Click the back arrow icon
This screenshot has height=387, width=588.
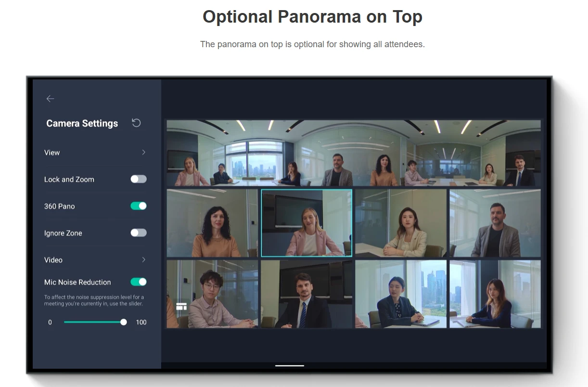click(x=50, y=99)
